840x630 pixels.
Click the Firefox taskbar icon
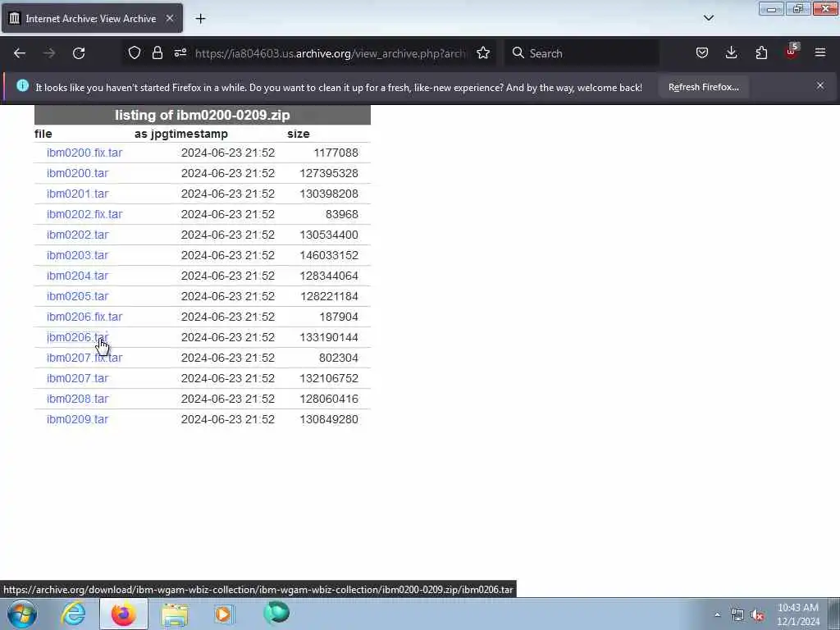click(x=123, y=614)
